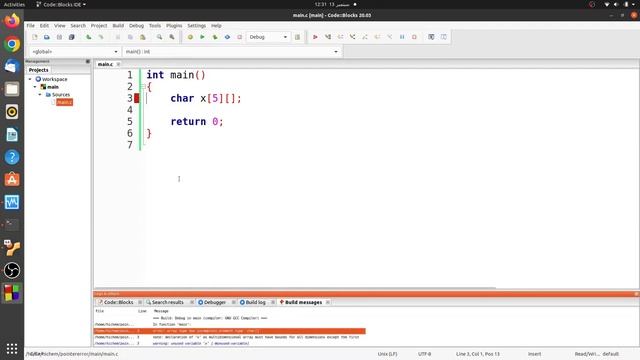Click the Next line debug icon
640x360 pixels.
(x=340, y=37)
